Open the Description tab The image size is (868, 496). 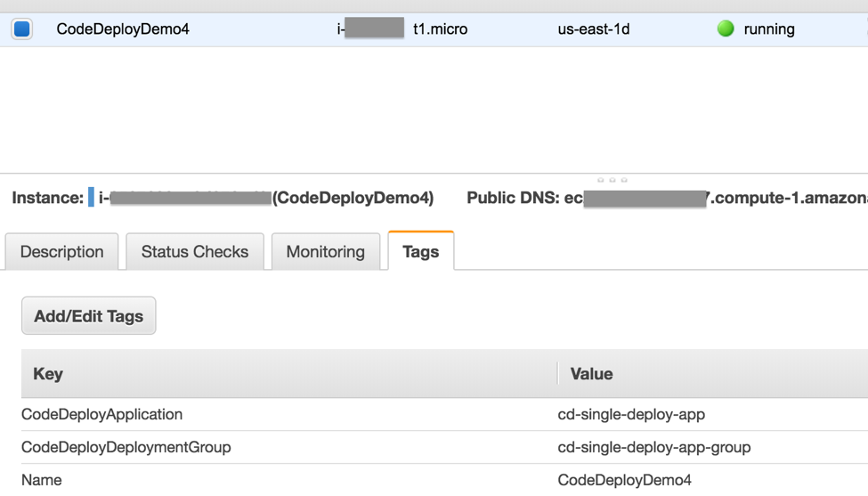tap(61, 252)
